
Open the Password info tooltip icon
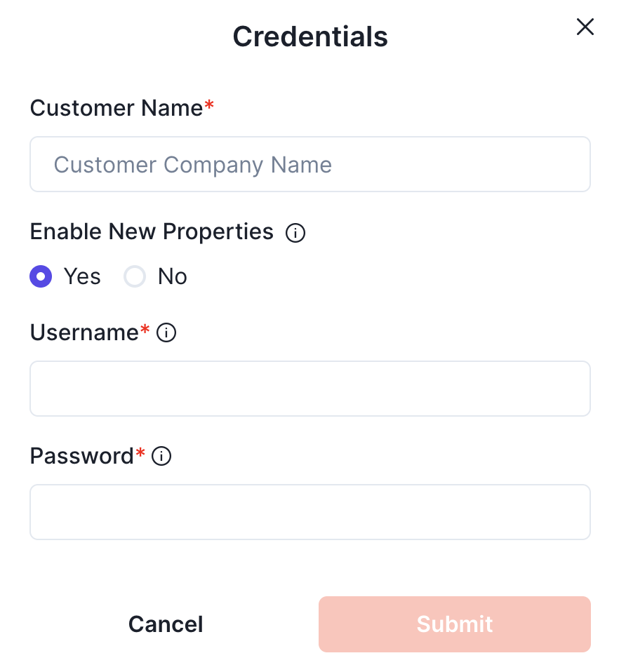161,457
